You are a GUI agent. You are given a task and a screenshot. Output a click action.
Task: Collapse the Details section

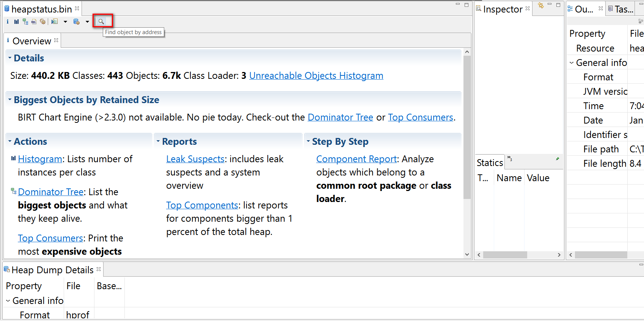[10, 58]
